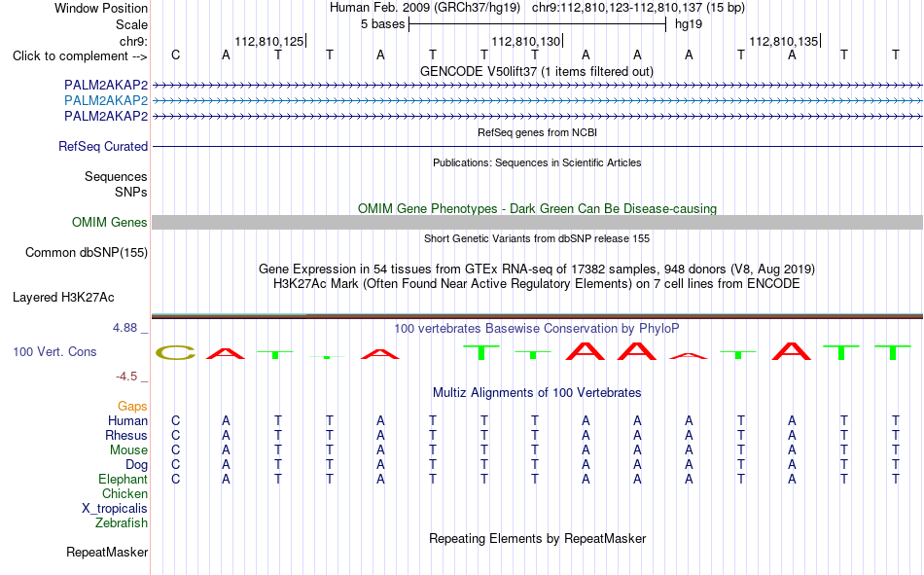Click the C in the Elephant alignment row
Image resolution: width=924 pixels, height=575 pixels.
click(x=175, y=479)
